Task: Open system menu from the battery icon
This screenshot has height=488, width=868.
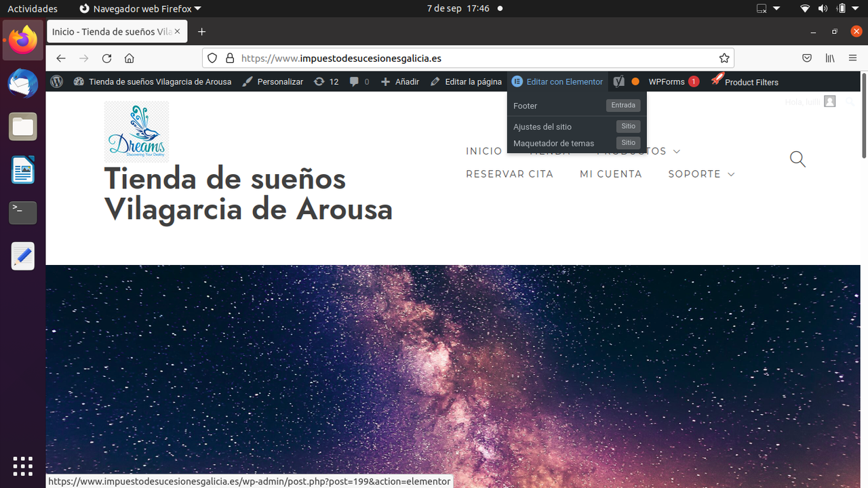Action: [x=842, y=9]
